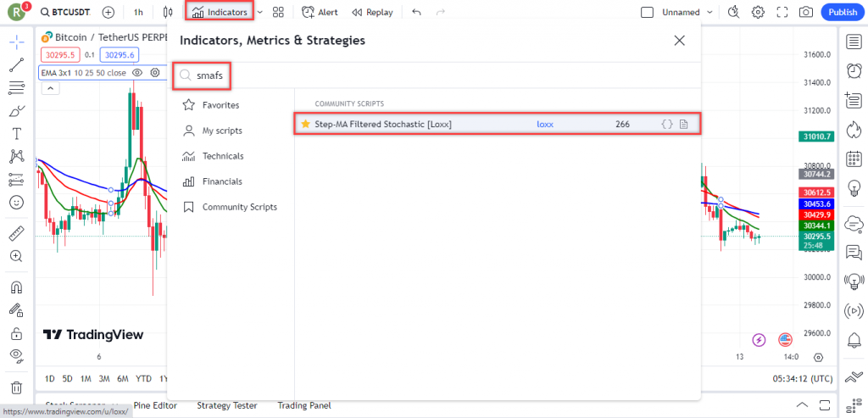Image resolution: width=868 pixels, height=418 pixels.
Task: Open the BTCUSDT symbol search
Action: (66, 12)
